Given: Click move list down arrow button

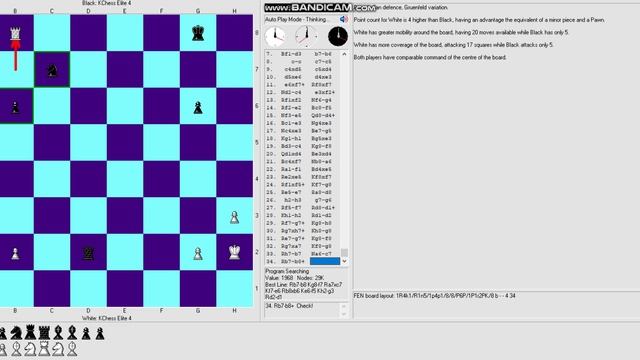Looking at the screenshot, I should (344, 261).
